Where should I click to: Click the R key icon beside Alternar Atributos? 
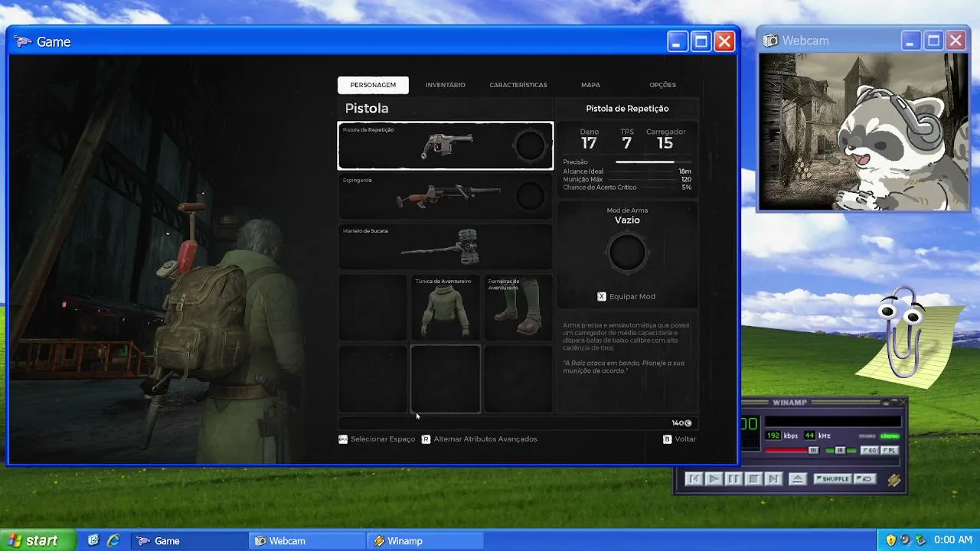click(426, 439)
